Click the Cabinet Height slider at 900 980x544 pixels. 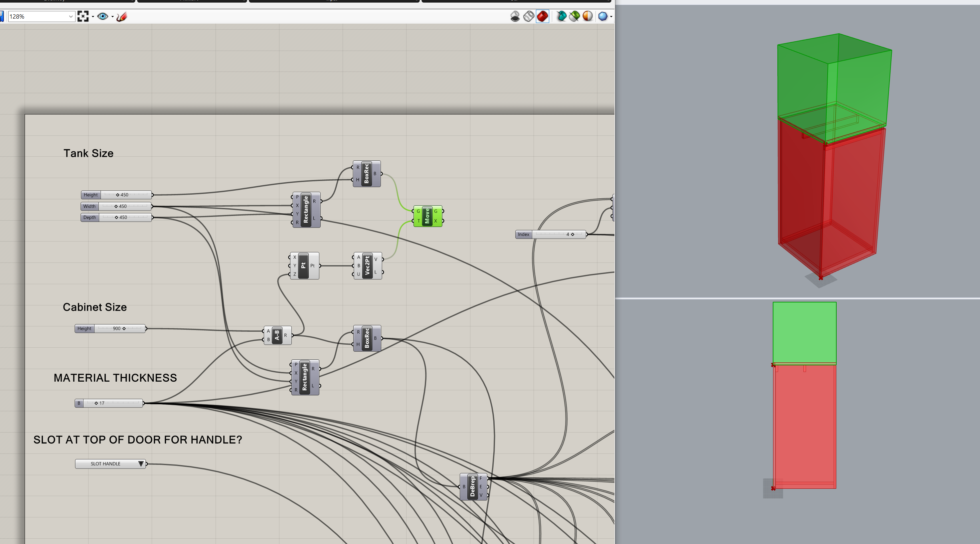point(110,328)
